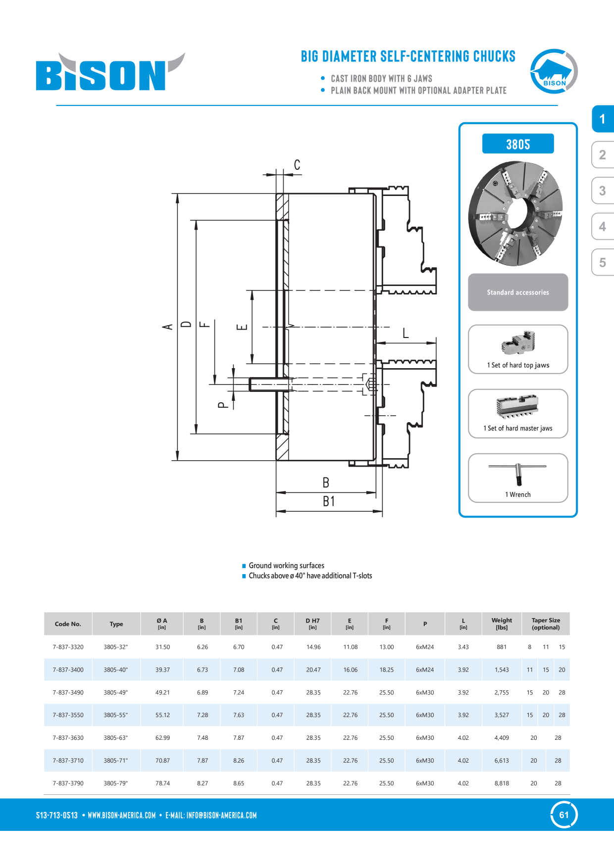Click the BISON wordmark logo at top left
The width and height of the screenshot is (614, 868).
[110, 72]
